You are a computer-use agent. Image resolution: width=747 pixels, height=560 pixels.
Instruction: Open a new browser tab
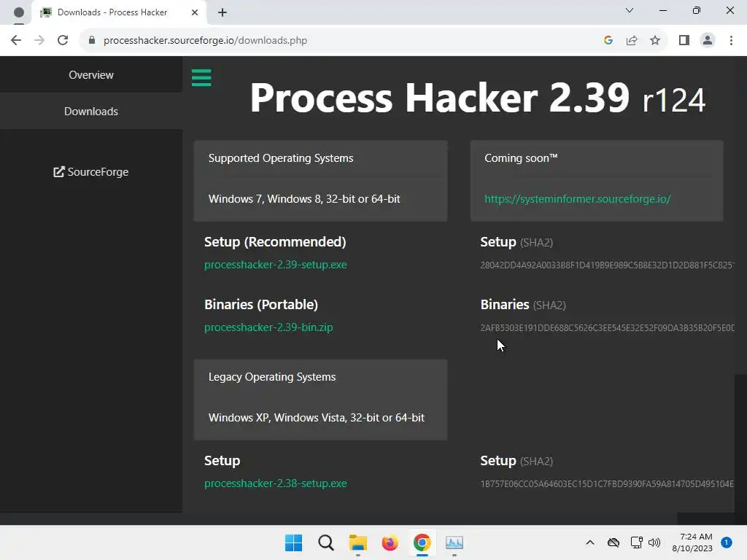click(222, 12)
